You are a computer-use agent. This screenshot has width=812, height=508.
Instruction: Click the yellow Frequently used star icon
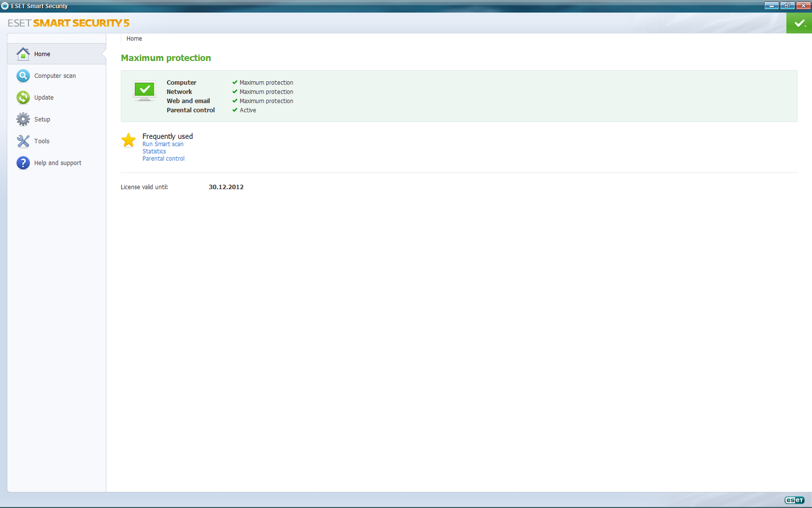[x=129, y=140]
